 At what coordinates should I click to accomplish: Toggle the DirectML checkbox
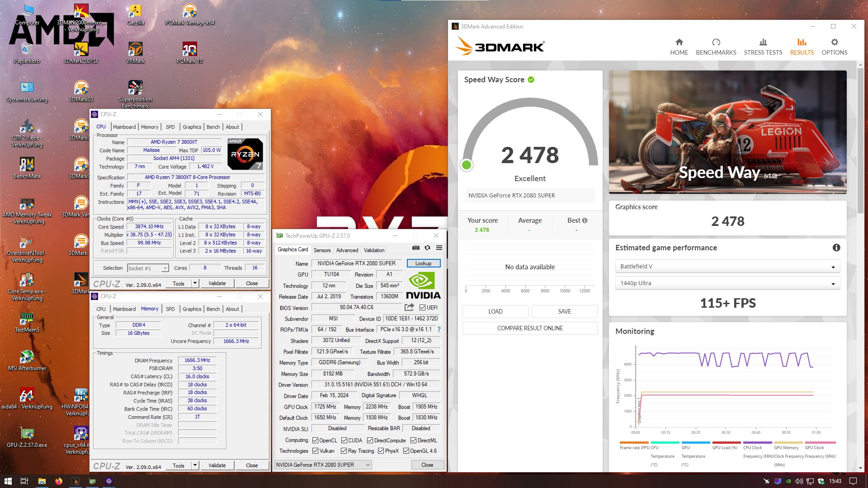click(x=414, y=441)
